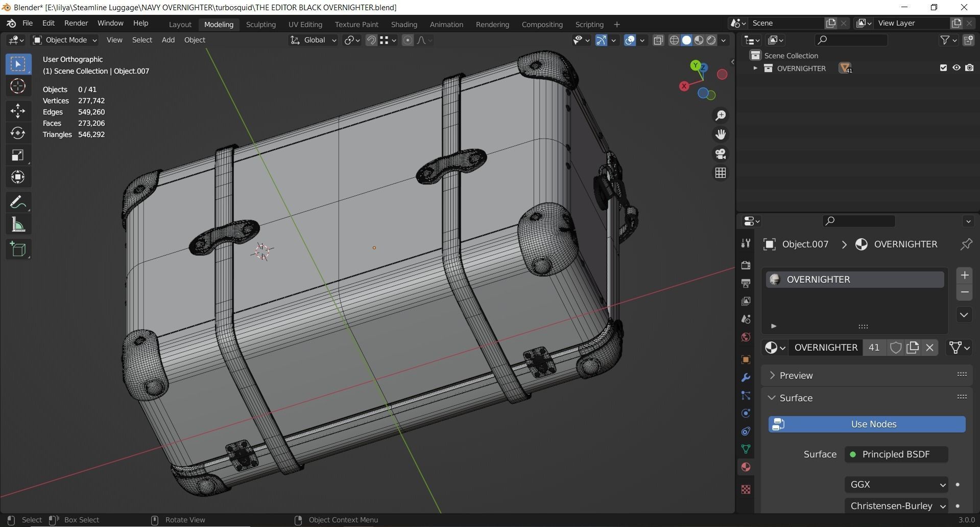Screen dimensions: 980x527
Task: Select the Transform tool
Action: pyautogui.click(x=18, y=177)
